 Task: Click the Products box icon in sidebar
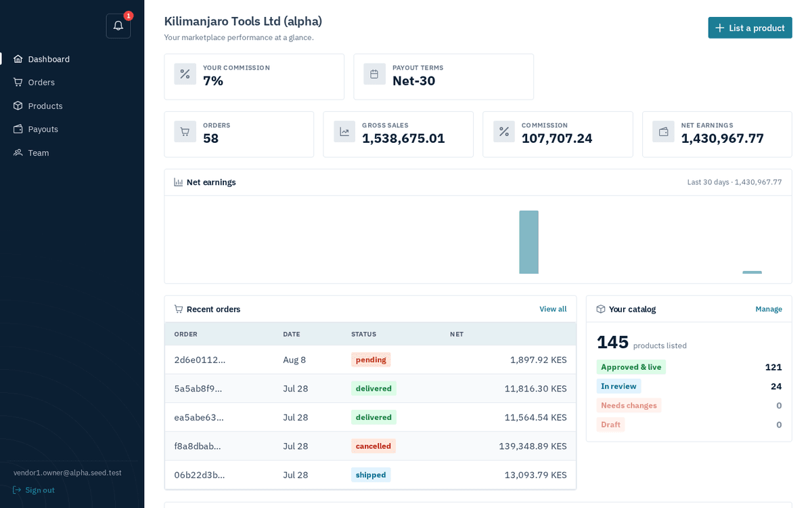[18, 106]
